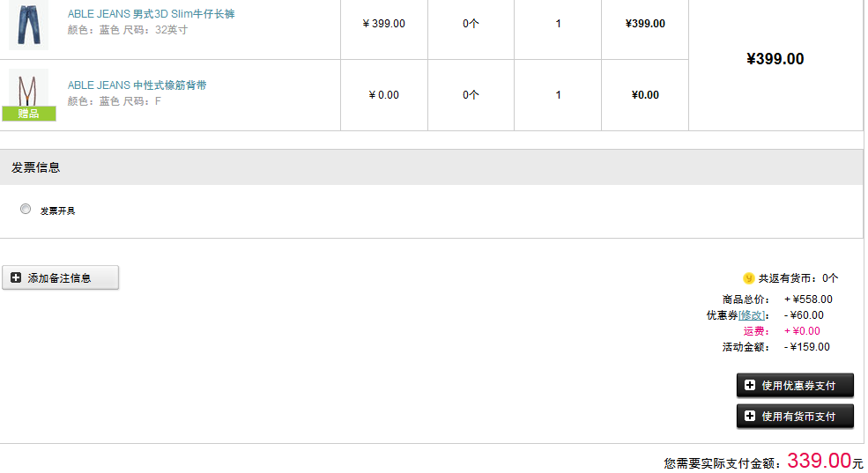Click the suspenders gift product thumbnail

click(28, 87)
